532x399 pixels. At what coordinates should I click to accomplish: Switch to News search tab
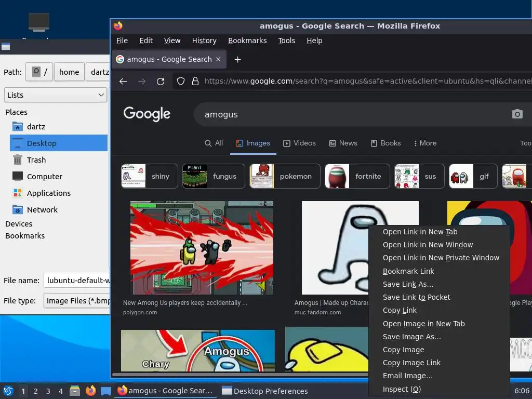[x=343, y=143]
